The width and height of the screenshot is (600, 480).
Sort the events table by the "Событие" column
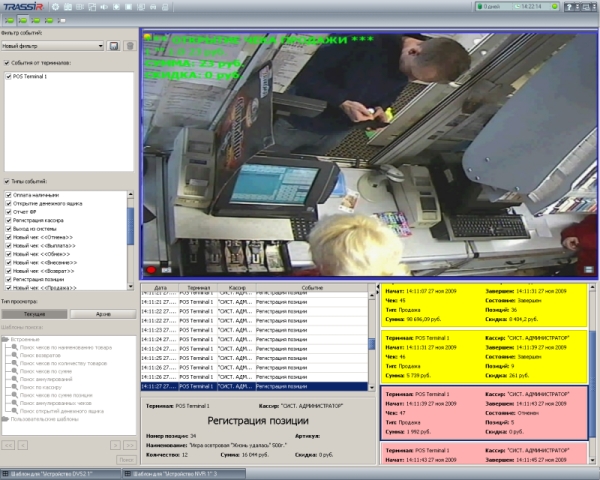click(x=311, y=287)
